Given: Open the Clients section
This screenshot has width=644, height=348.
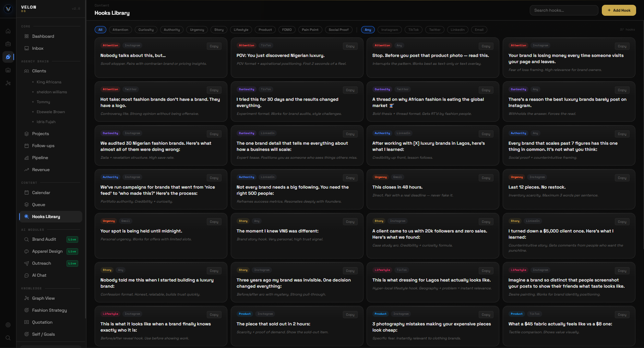Looking at the screenshot, I should tap(51, 71).
